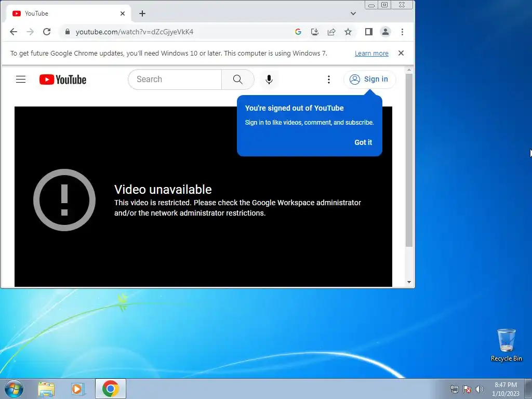
Task: Start voice search with microphone icon
Action: pos(269,79)
